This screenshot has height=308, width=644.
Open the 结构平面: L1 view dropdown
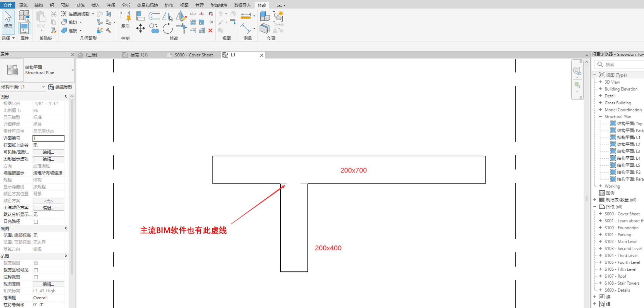point(43,87)
